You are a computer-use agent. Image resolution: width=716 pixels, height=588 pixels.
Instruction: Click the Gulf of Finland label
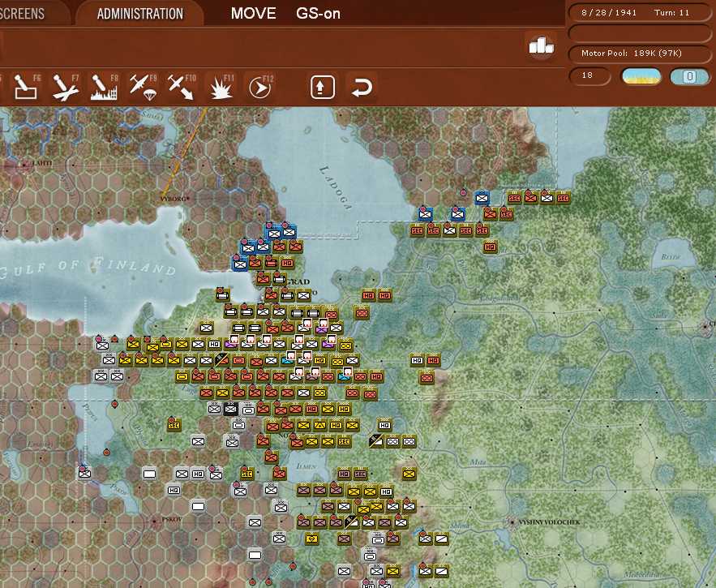88,268
